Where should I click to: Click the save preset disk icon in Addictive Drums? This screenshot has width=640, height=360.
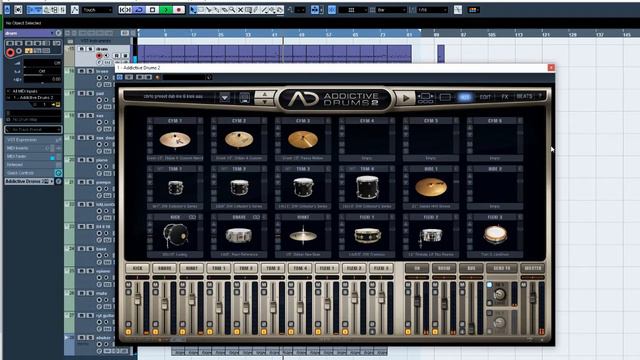pyautogui.click(x=244, y=98)
